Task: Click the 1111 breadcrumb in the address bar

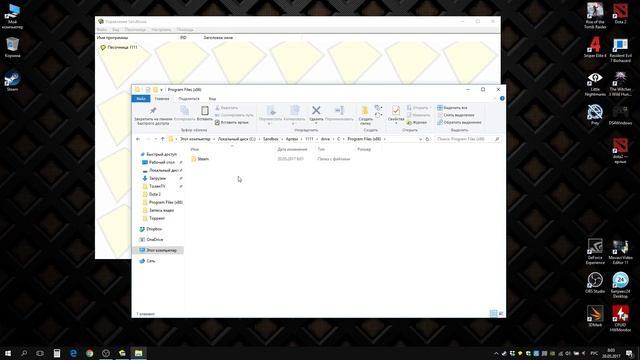Action: [x=309, y=139]
